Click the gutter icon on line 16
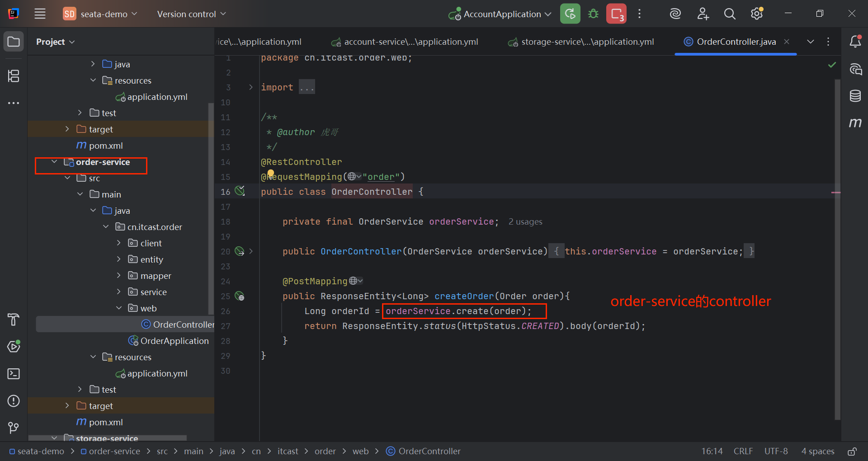 pyautogui.click(x=240, y=191)
